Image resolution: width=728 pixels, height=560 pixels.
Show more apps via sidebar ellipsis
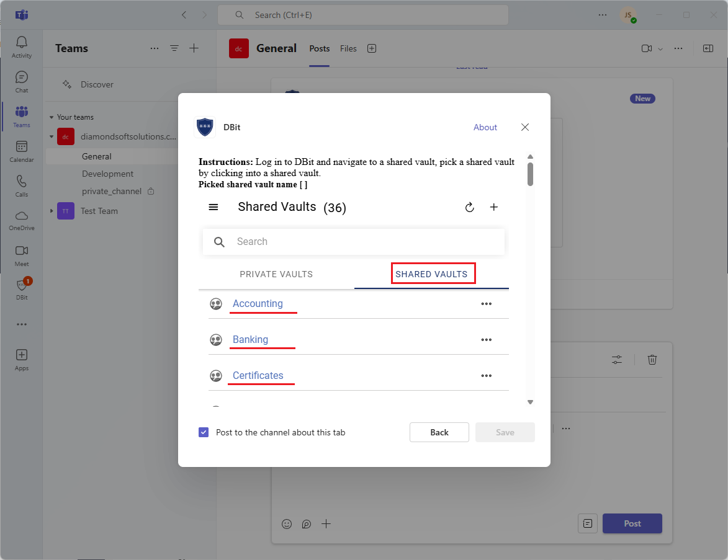pyautogui.click(x=21, y=324)
